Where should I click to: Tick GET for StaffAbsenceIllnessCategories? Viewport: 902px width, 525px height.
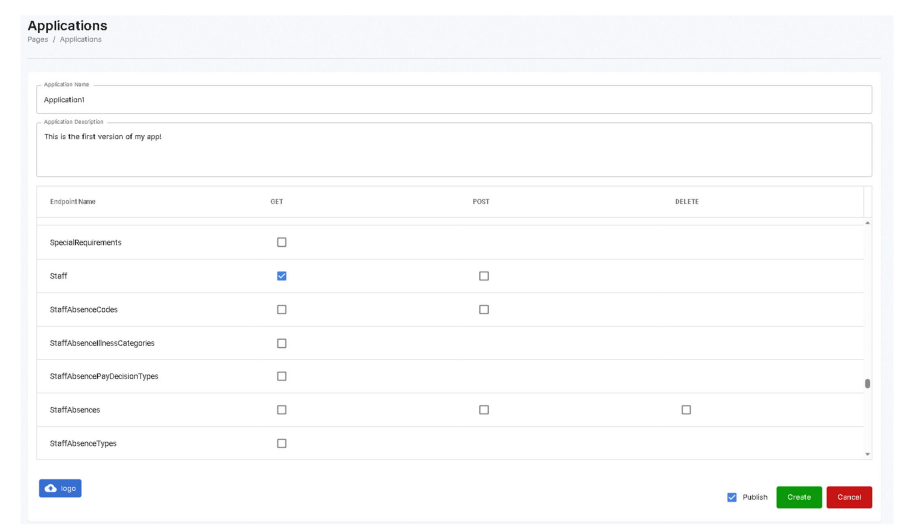(281, 343)
